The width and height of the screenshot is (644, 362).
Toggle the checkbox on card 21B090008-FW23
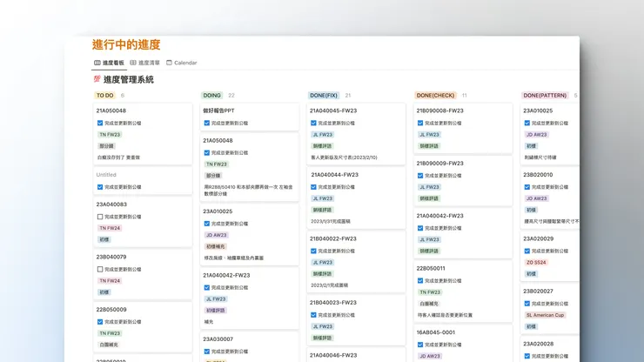420,123
